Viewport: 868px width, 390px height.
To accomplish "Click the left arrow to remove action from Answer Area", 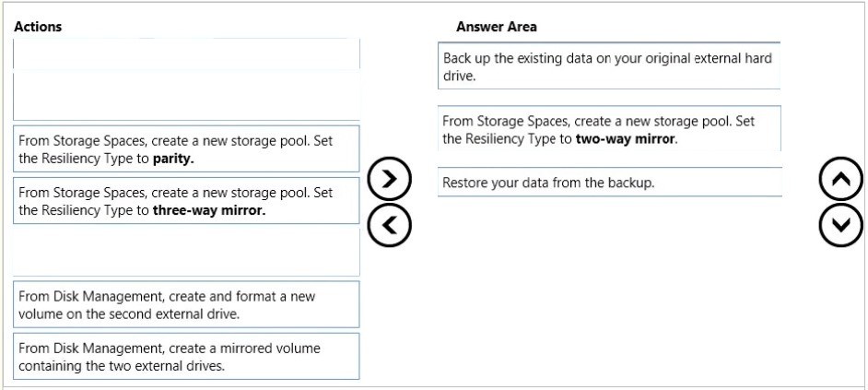I will [389, 225].
